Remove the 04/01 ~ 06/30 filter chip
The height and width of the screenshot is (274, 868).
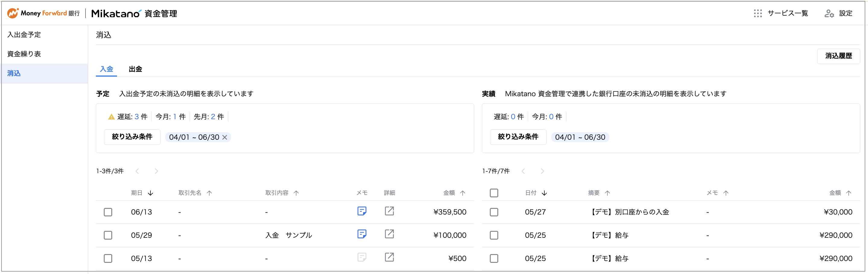tap(225, 137)
